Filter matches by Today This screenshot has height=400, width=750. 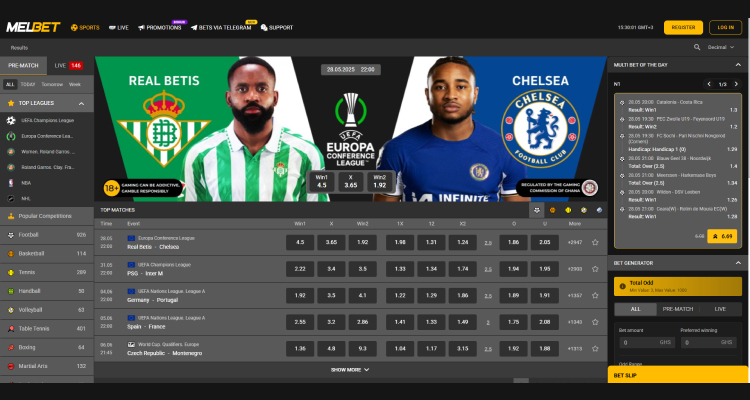pyautogui.click(x=28, y=84)
